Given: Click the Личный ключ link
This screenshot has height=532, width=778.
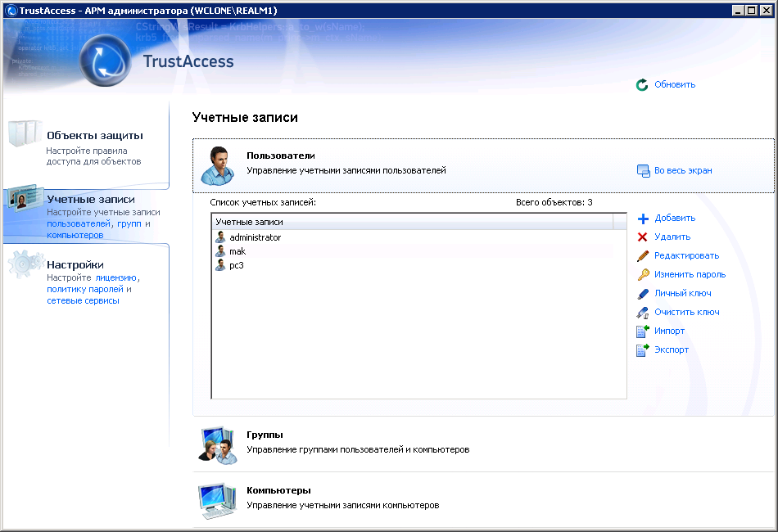Looking at the screenshot, I should coord(683,293).
